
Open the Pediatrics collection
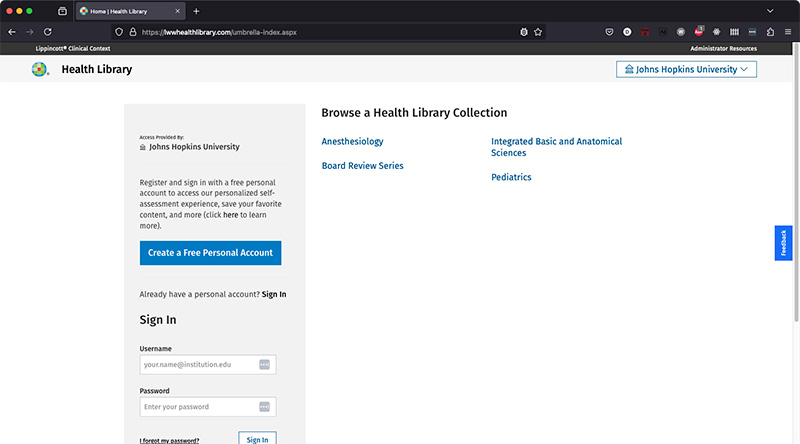click(511, 177)
